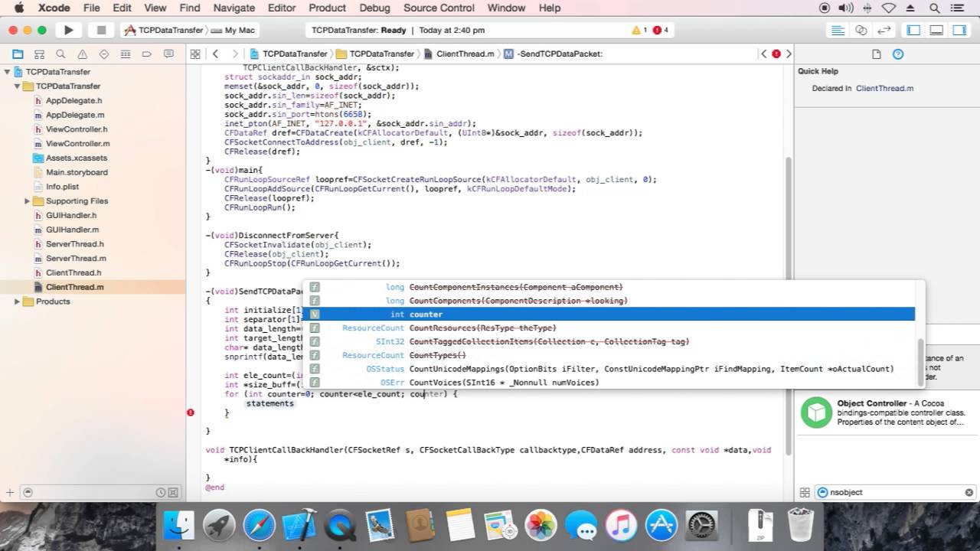Open the Debug menu
Screen dimensions: 980x551
pyautogui.click(x=374, y=8)
